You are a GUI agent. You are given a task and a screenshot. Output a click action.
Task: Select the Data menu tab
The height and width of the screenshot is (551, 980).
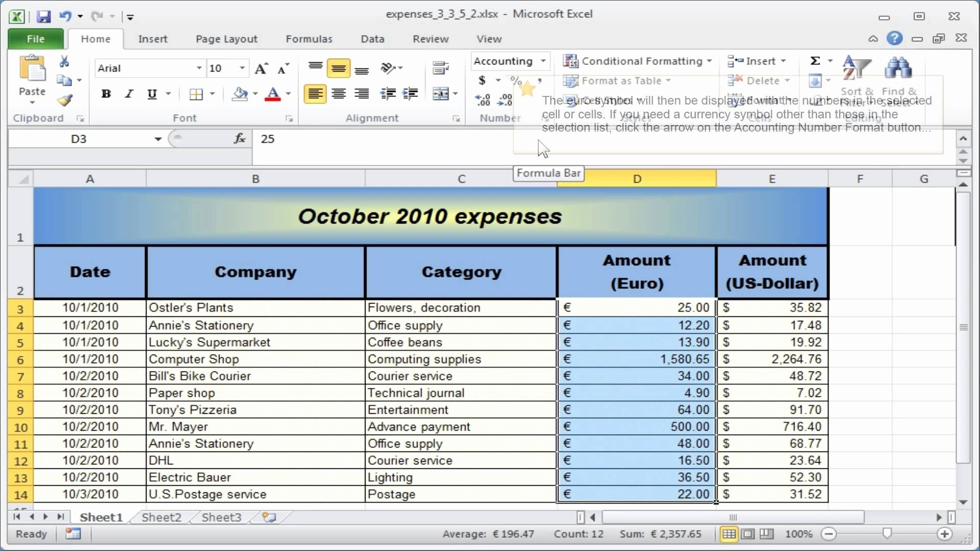pos(373,39)
